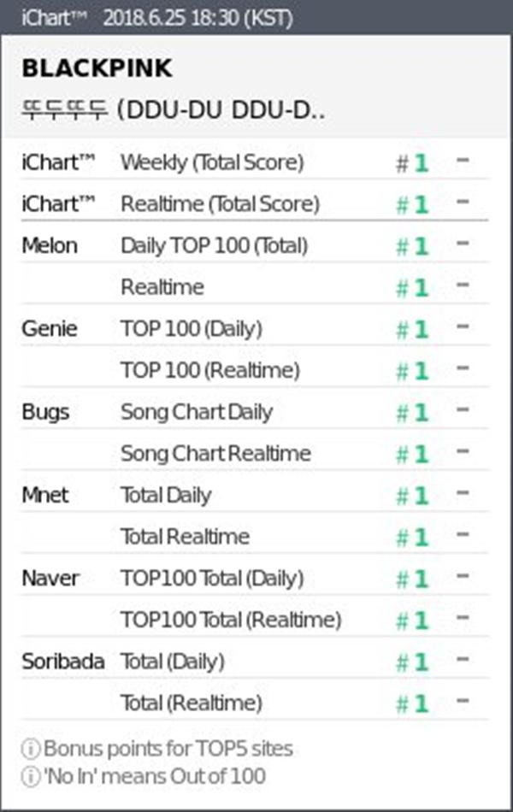The image size is (513, 812).
Task: Click the #1 rank for Weekly score
Action: [412, 162]
